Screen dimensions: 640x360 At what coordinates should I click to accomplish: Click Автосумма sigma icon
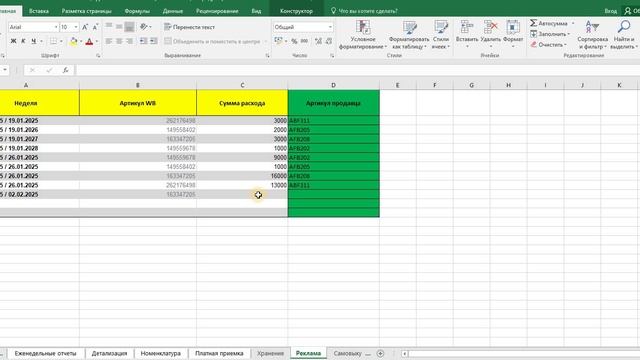tap(533, 23)
